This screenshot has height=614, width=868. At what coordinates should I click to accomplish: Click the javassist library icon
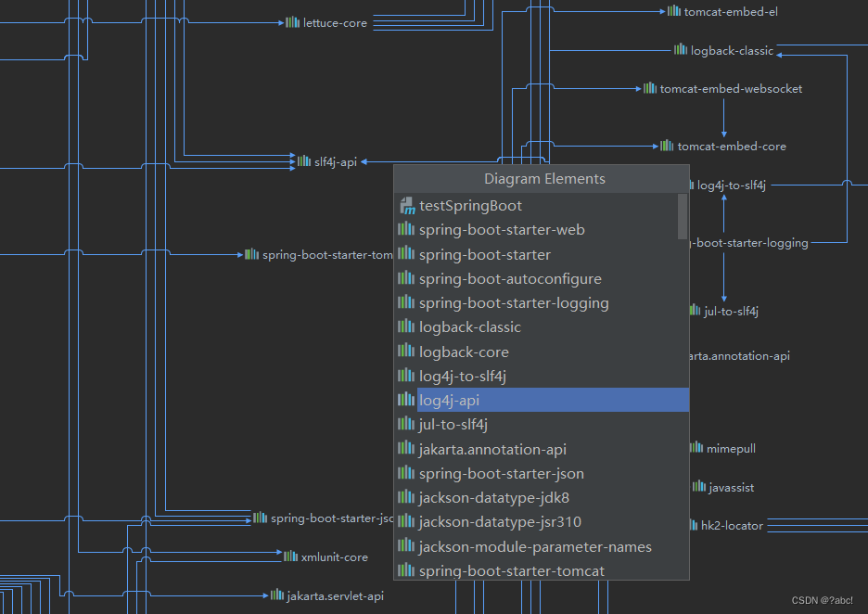[x=699, y=487]
